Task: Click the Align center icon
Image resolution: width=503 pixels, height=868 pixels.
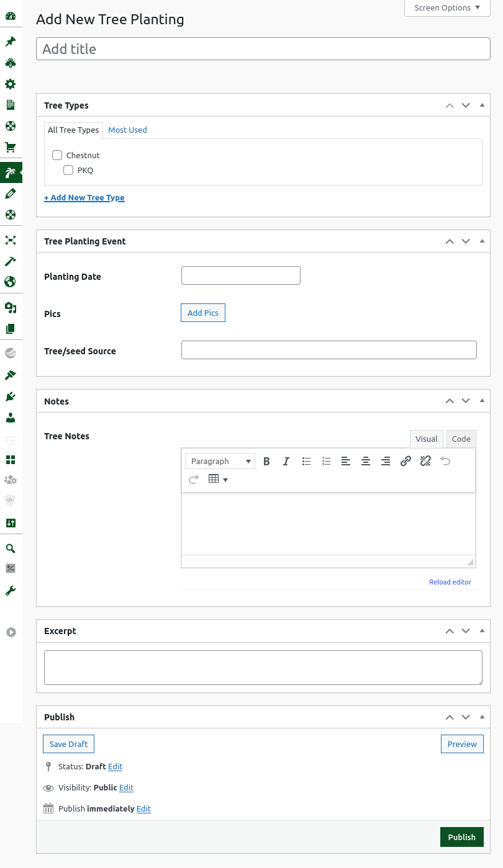Action: (x=366, y=461)
